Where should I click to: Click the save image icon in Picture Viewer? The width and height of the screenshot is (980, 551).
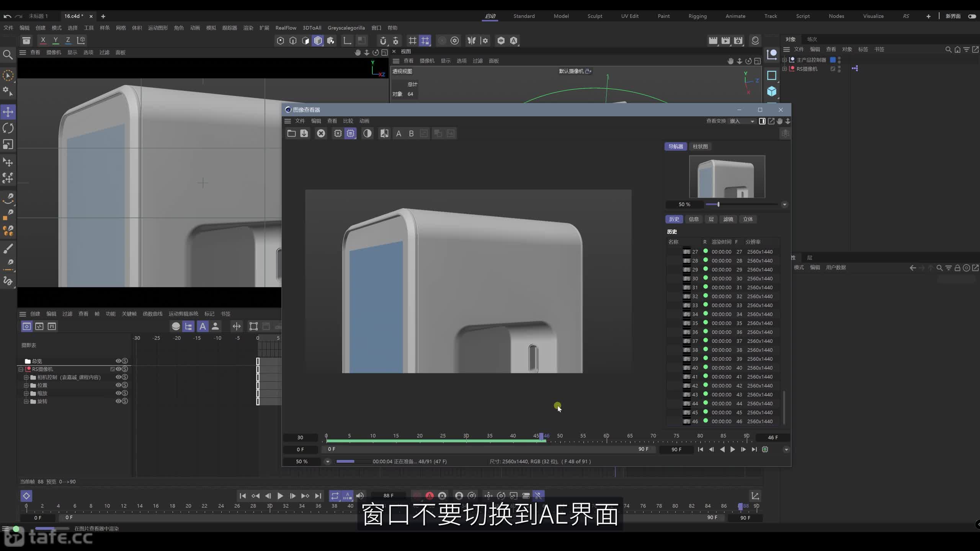[x=304, y=134]
